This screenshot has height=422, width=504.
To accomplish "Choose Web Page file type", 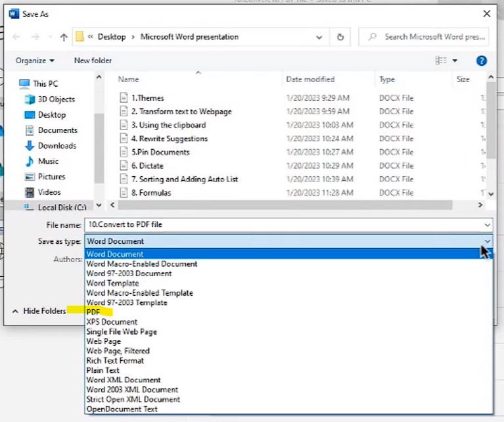I will [x=288, y=341].
